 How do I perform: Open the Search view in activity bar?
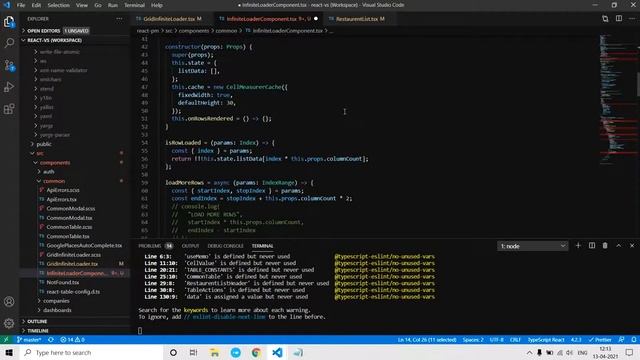[x=9, y=43]
